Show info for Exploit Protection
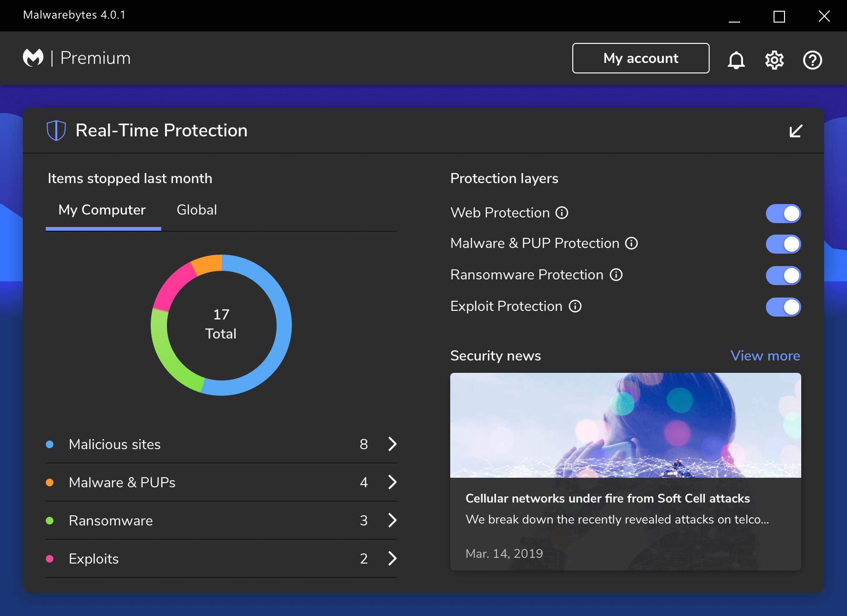 (575, 306)
